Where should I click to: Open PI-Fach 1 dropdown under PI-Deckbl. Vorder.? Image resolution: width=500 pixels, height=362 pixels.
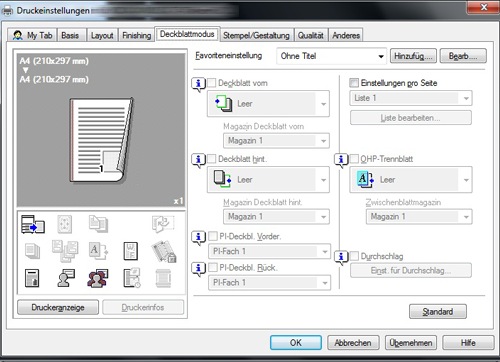[269, 251]
